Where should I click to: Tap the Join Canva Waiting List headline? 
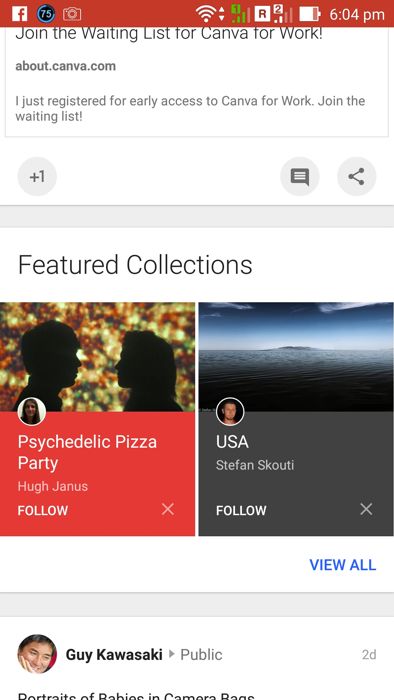pos(169,34)
